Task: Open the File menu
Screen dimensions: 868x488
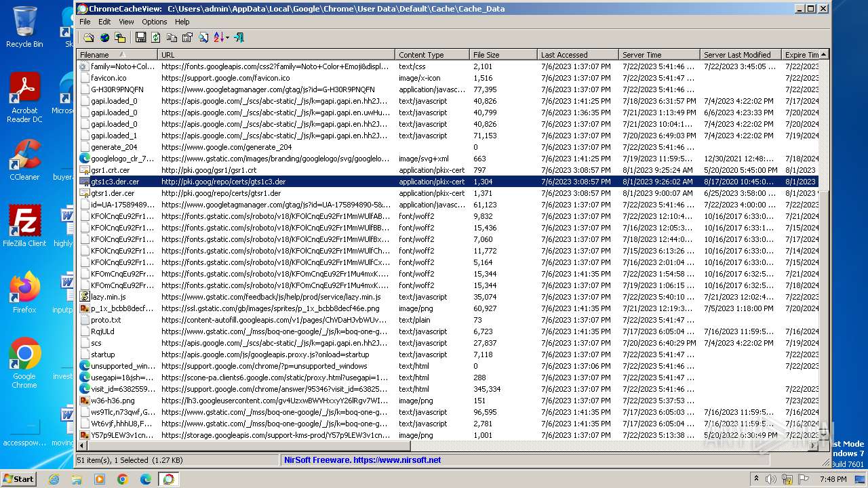Action: [85, 22]
